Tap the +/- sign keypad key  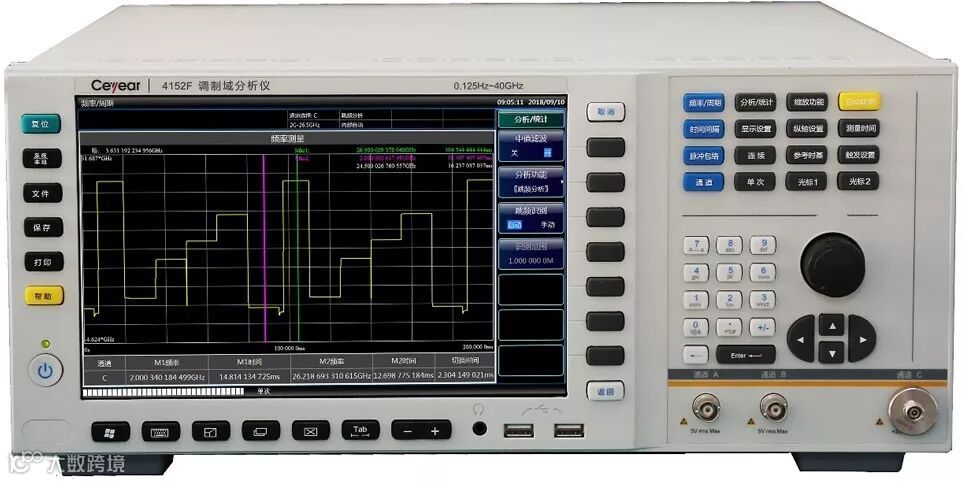763,327
